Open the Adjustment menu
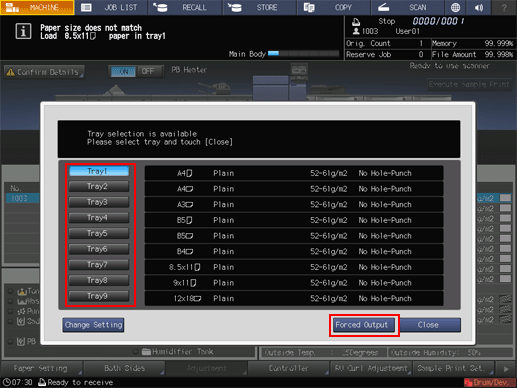 coord(207,368)
